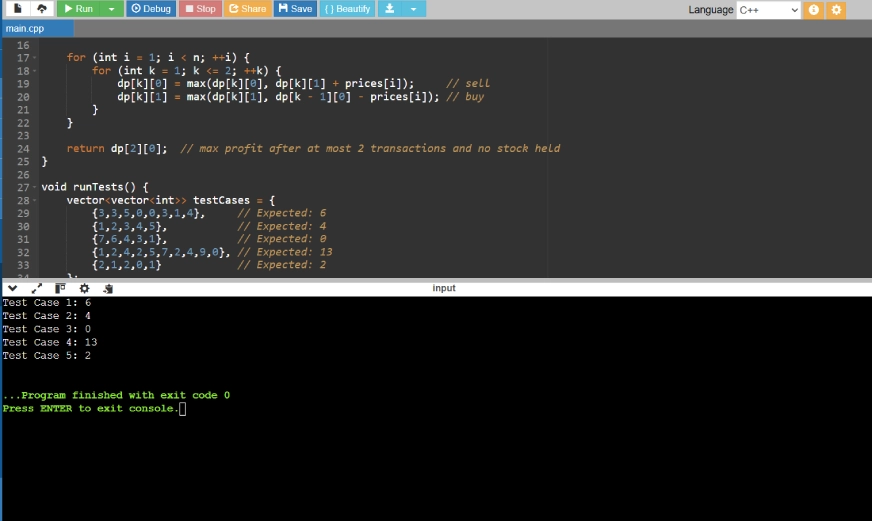This screenshot has height=521, width=872.
Task: Click the '// Expected: 4' comment
Action: [x=281, y=226]
